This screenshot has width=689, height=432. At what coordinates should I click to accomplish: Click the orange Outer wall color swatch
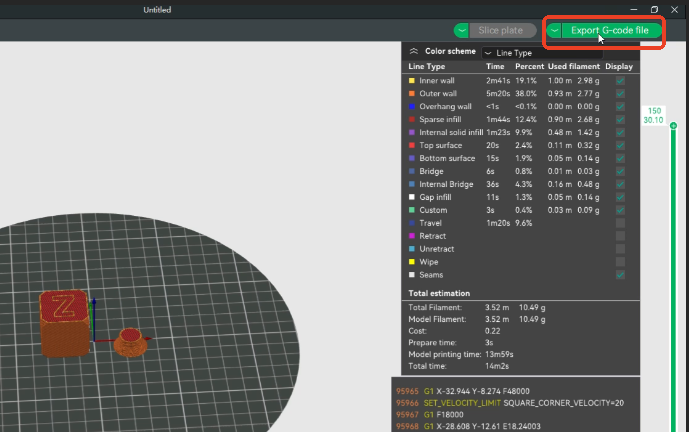point(412,94)
